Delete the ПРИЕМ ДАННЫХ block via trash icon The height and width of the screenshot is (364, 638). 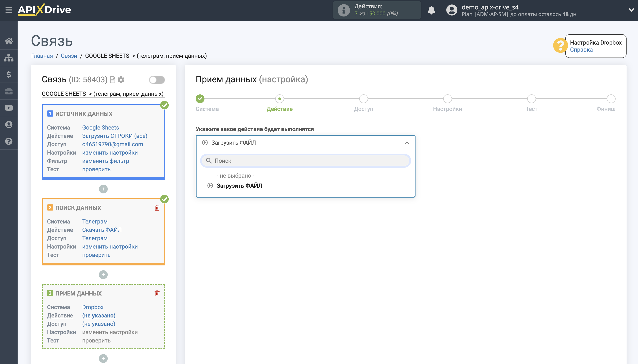[x=157, y=293]
